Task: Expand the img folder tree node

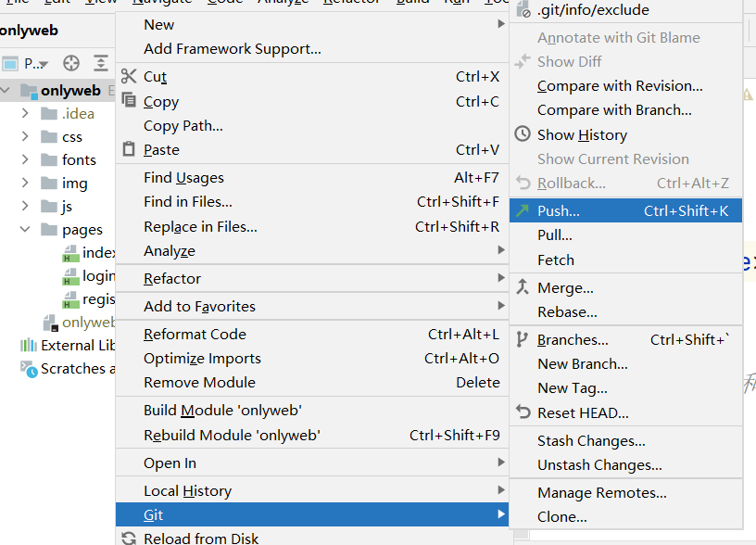Action: tap(26, 183)
